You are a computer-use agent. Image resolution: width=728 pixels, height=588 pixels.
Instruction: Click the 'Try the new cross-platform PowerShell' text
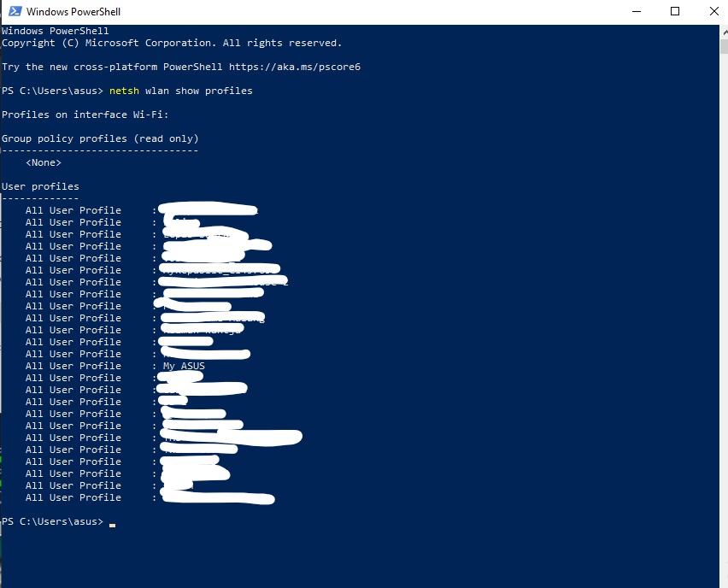tap(112, 67)
